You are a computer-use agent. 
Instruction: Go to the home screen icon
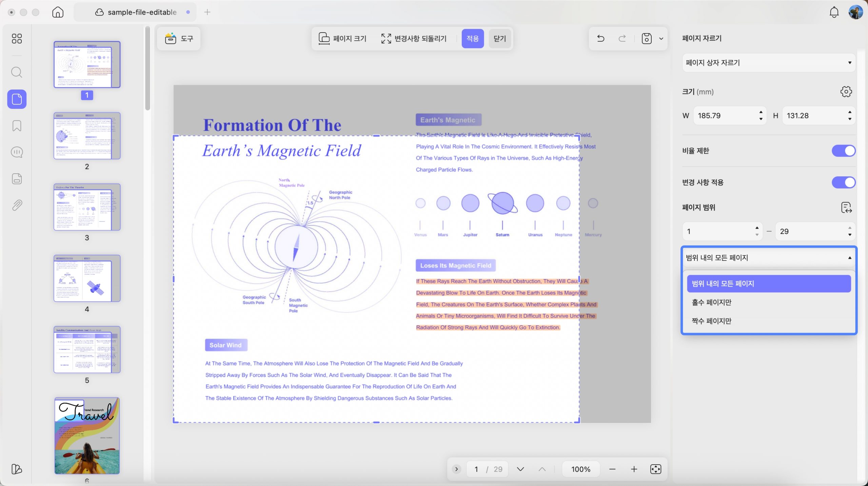click(58, 12)
